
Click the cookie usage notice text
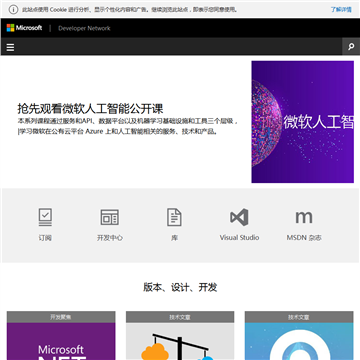pos(130,9)
